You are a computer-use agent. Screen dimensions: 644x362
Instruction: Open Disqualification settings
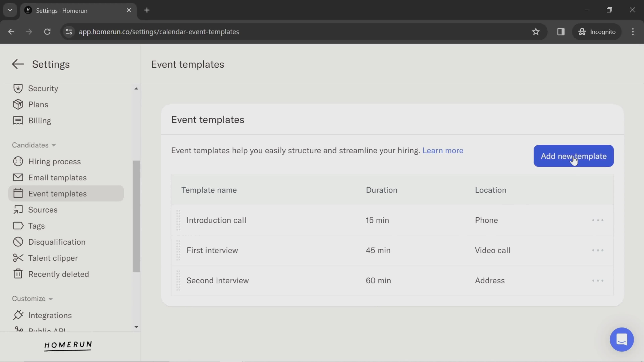pos(57,242)
